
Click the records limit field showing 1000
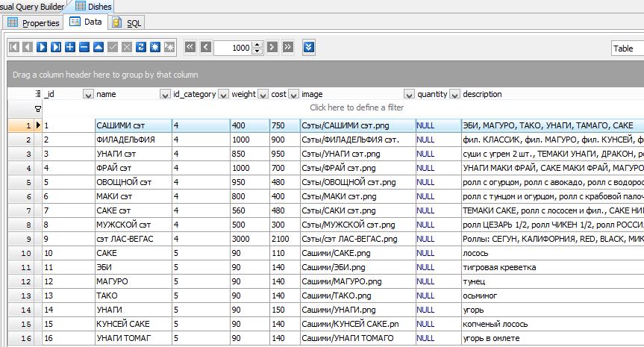(x=234, y=48)
